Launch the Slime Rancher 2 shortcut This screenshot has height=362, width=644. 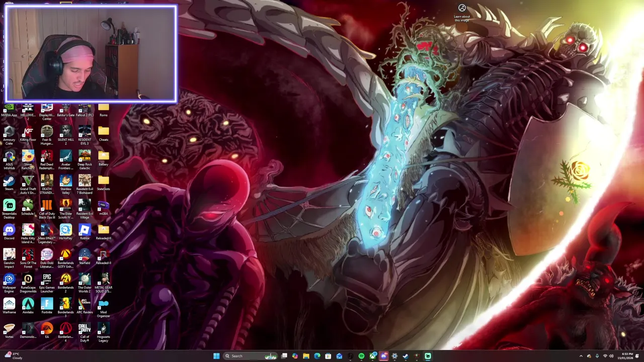(28, 160)
